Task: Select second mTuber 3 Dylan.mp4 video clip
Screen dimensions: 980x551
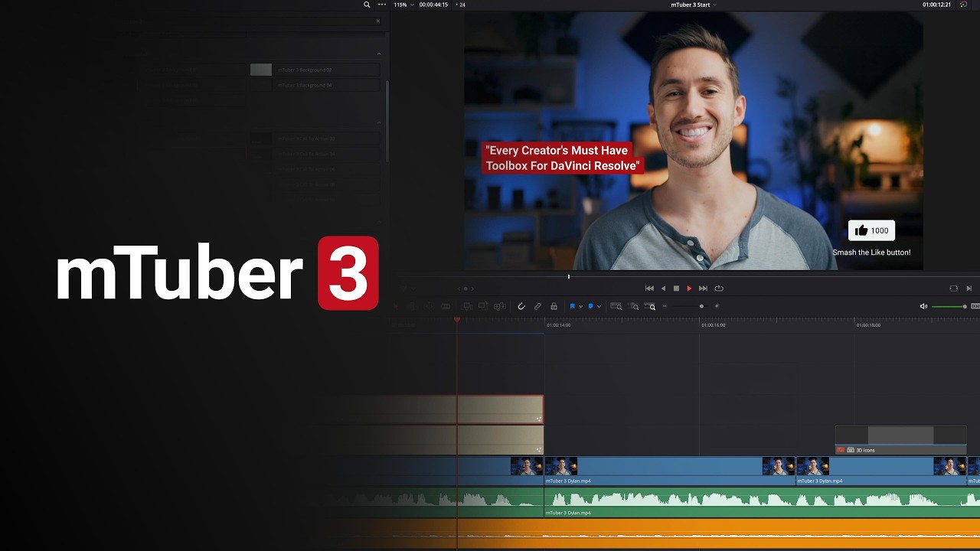Action: point(881,471)
